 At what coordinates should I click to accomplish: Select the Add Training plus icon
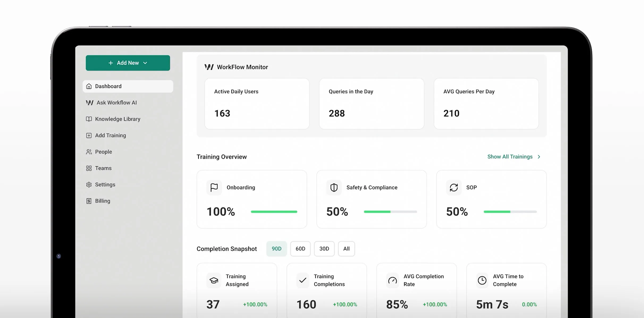click(89, 135)
